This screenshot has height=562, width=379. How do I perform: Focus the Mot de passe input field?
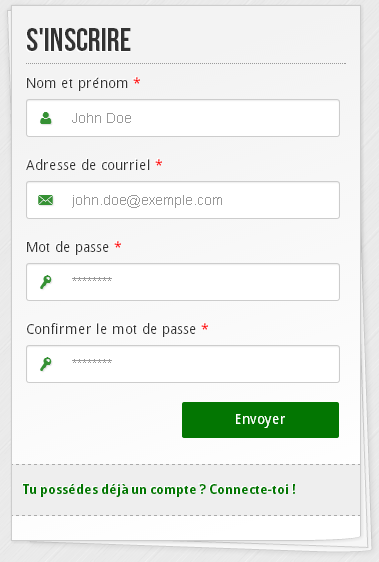[183, 282]
